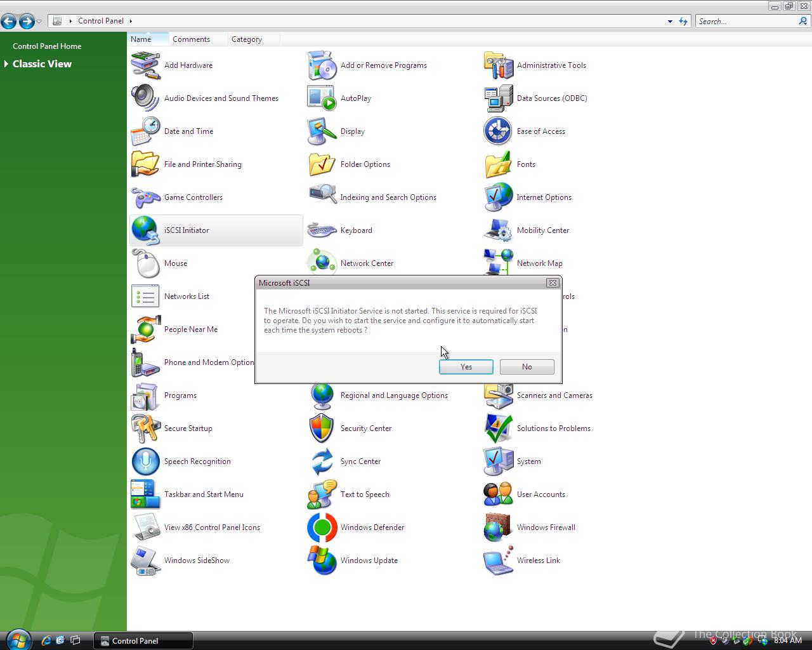Open the Display icon

tap(322, 131)
